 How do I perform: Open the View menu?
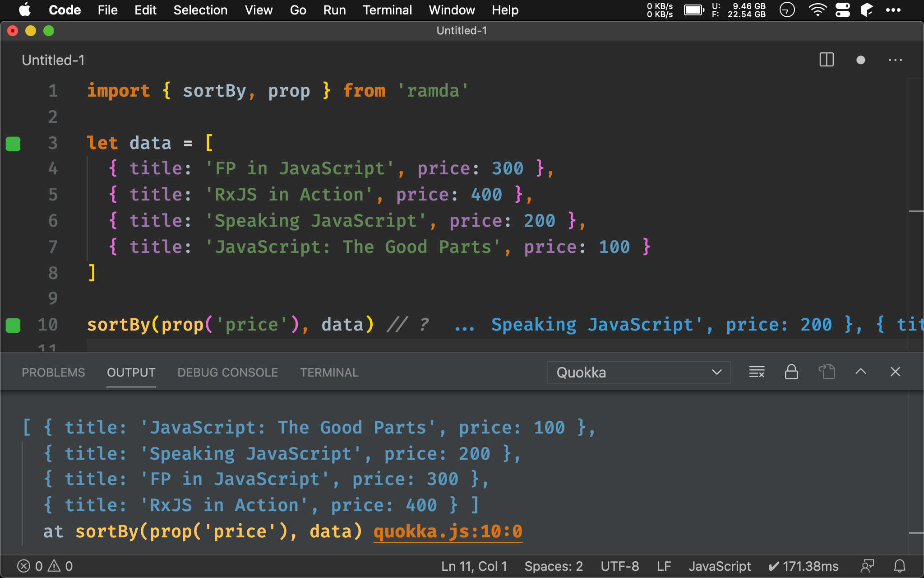259,10
